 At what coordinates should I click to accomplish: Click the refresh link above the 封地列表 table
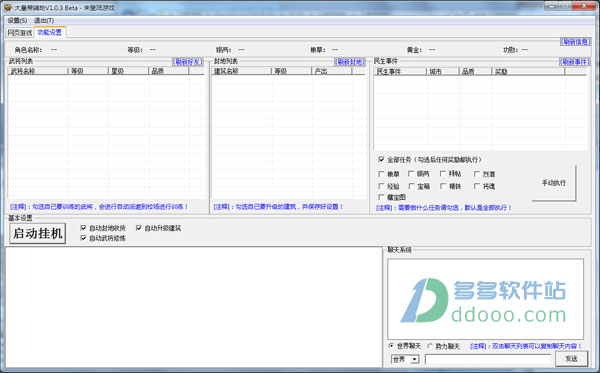click(x=350, y=62)
